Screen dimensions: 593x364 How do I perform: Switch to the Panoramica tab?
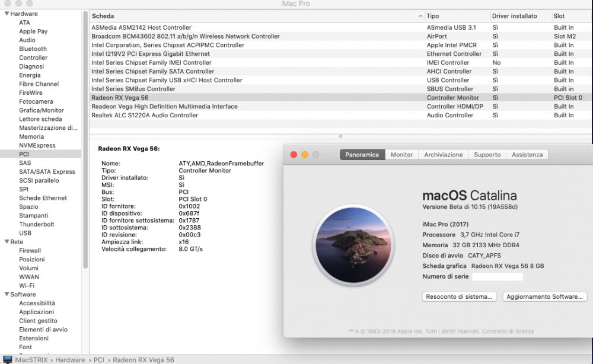362,155
